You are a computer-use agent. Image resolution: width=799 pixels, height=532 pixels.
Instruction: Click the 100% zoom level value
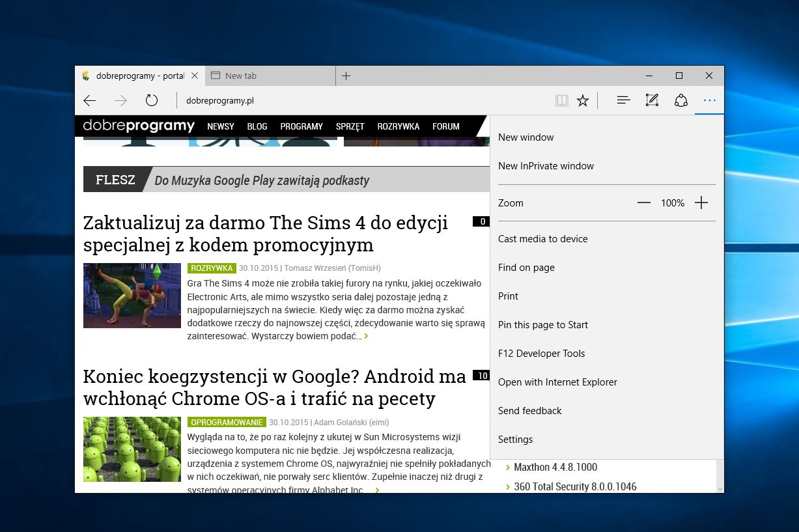coord(673,203)
